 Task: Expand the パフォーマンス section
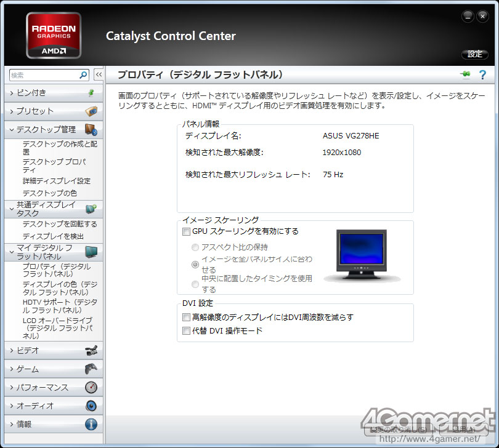pos(12,387)
